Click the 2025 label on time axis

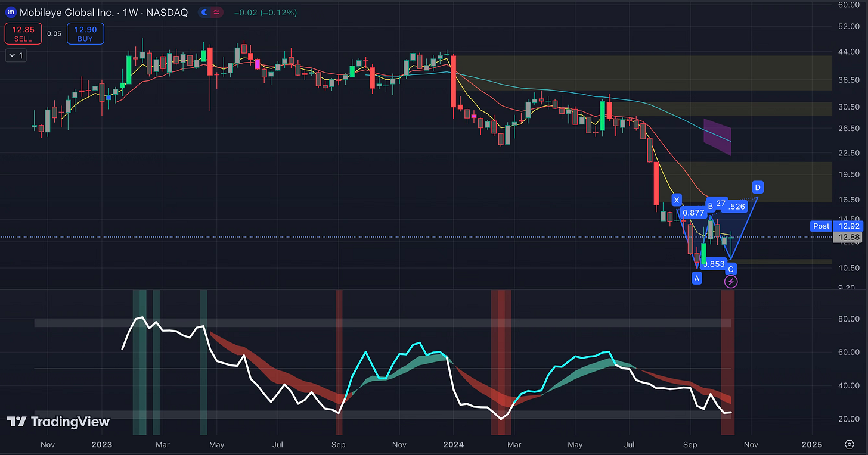(811, 444)
